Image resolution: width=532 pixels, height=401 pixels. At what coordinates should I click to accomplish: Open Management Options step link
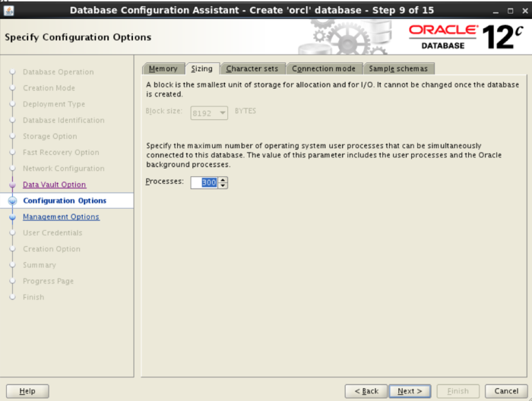(61, 217)
